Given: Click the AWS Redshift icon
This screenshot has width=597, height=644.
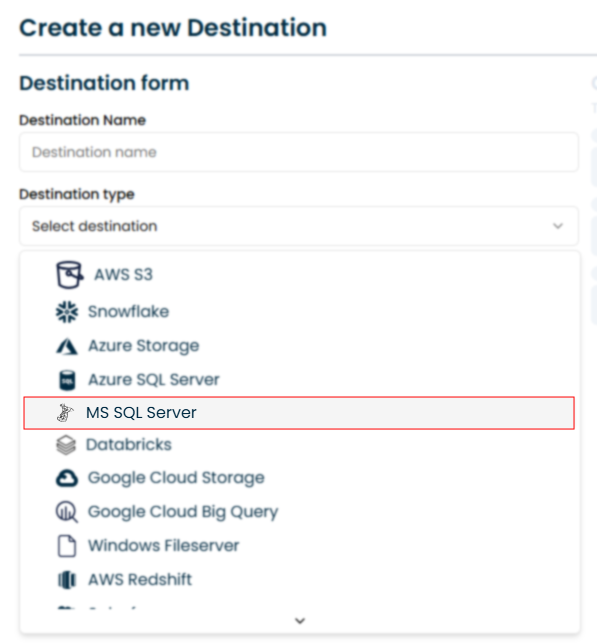Looking at the screenshot, I should tap(67, 580).
